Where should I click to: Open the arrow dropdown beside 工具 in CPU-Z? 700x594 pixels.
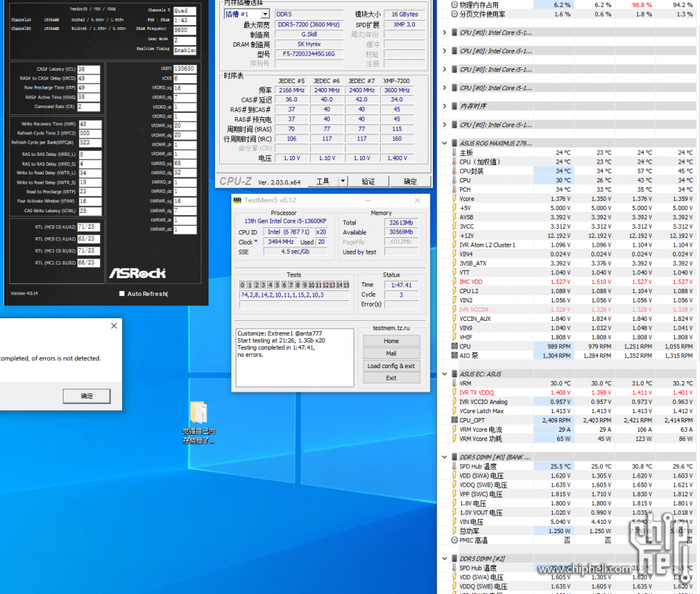(342, 181)
